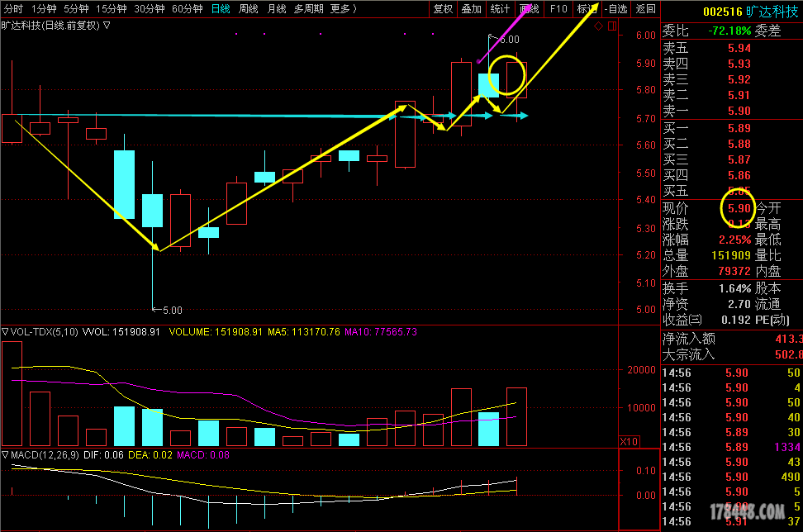This screenshot has width=803, height=532.
Task: Click the 卖三 price 5.92
Action: pos(739,80)
